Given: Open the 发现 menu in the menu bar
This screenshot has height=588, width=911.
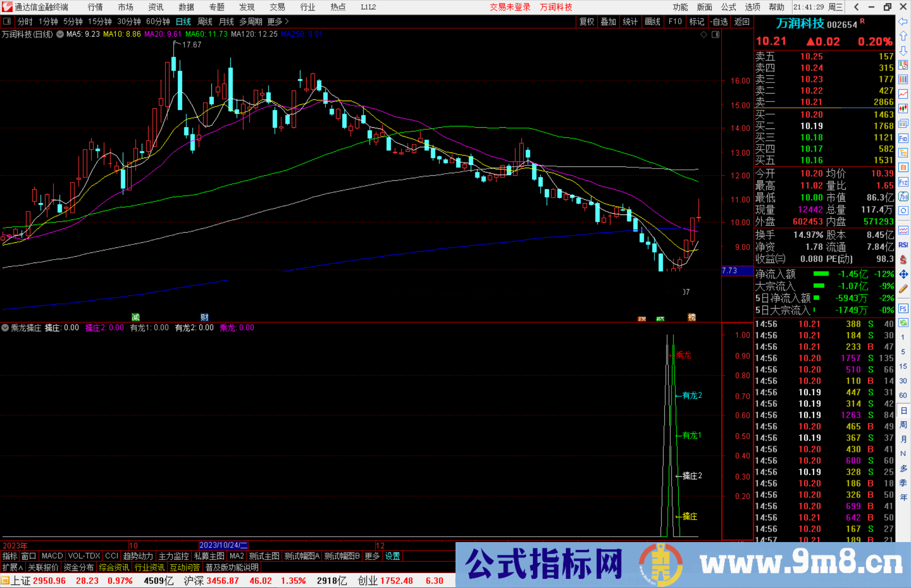Looking at the screenshot, I should pyautogui.click(x=246, y=7).
